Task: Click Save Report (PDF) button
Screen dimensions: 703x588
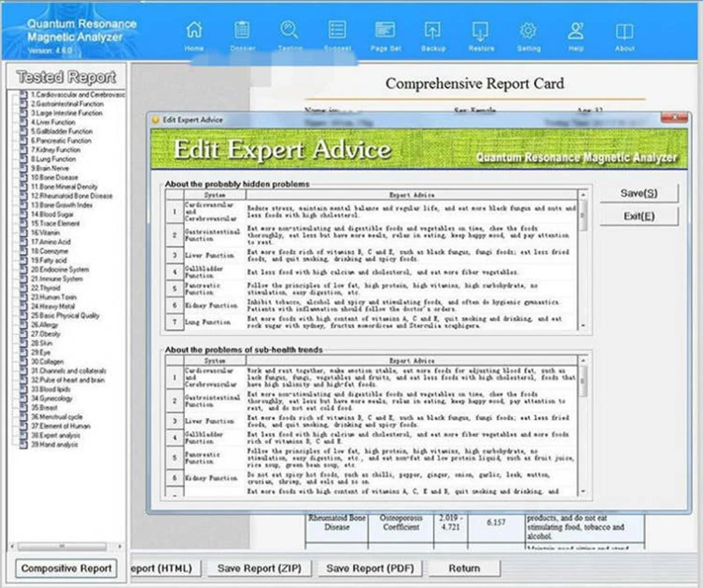Action: 370,569
